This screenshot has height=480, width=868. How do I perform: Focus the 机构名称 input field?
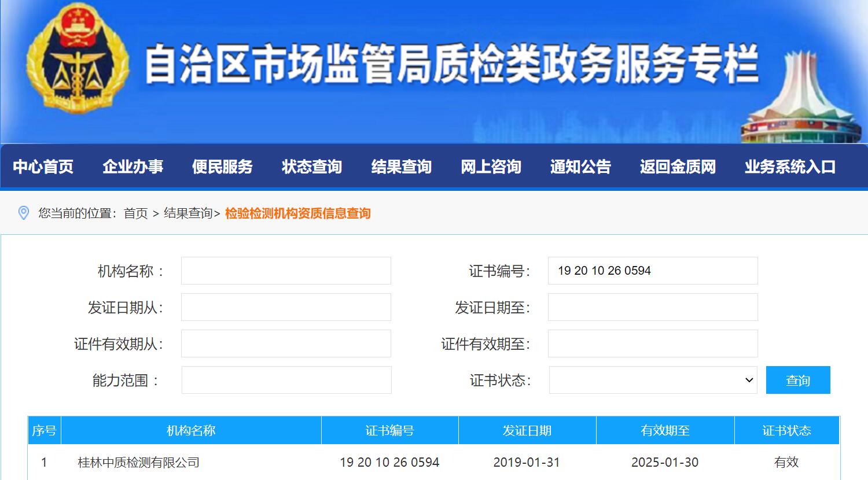[x=286, y=271]
